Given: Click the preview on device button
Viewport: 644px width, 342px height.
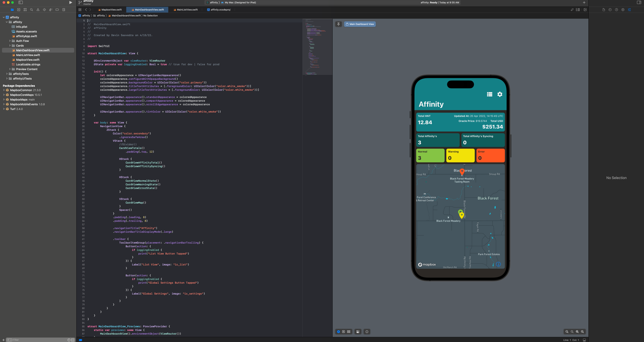Looking at the screenshot, I should [x=367, y=332].
